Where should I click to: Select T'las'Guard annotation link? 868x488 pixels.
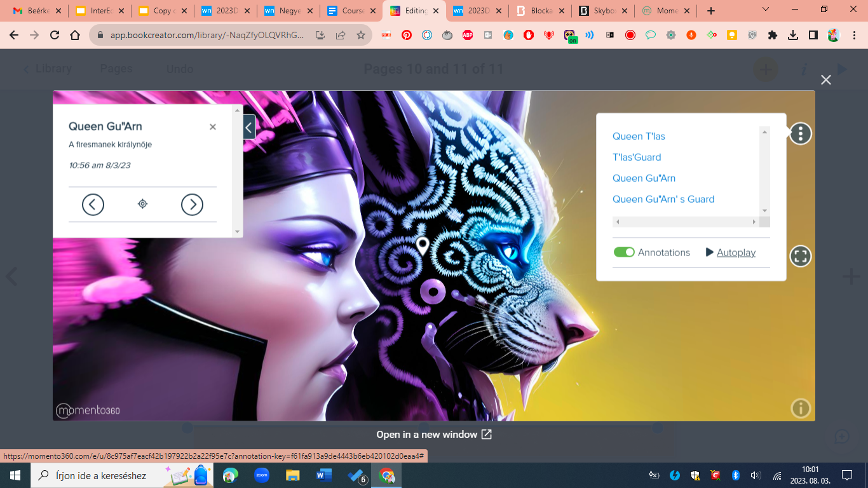click(x=637, y=157)
